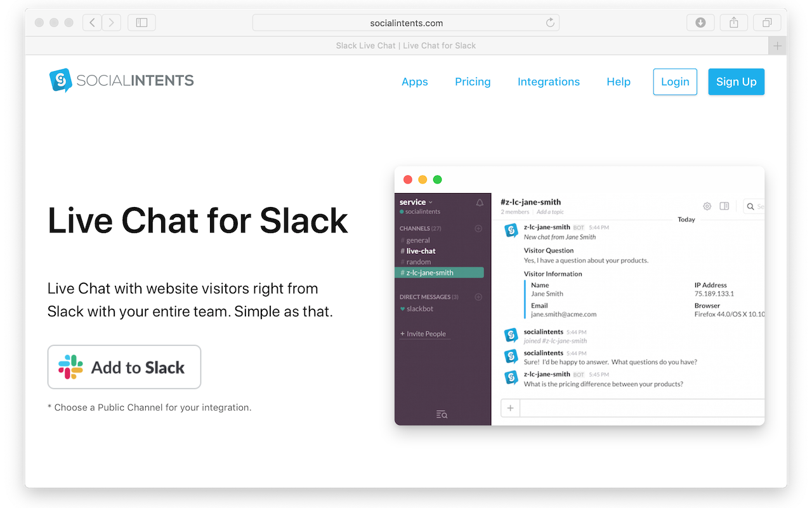Click the Today date divider label
The height and width of the screenshot is (508, 812).
coord(686,219)
